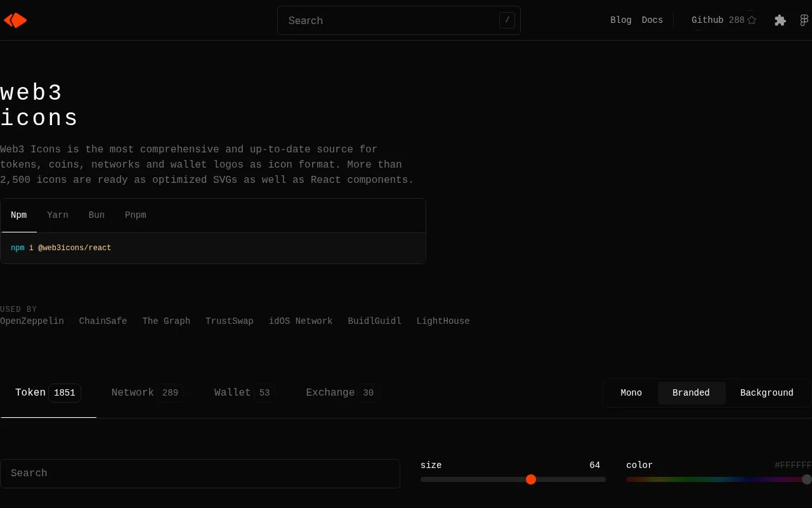This screenshot has width=812, height=508.
Task: Click the size slider handle
Action: 531,479
